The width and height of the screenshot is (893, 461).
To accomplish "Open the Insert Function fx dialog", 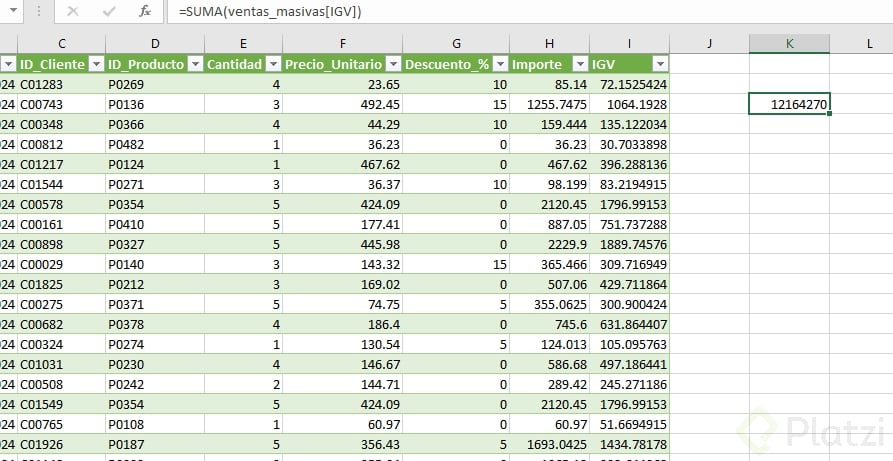I will coord(145,11).
